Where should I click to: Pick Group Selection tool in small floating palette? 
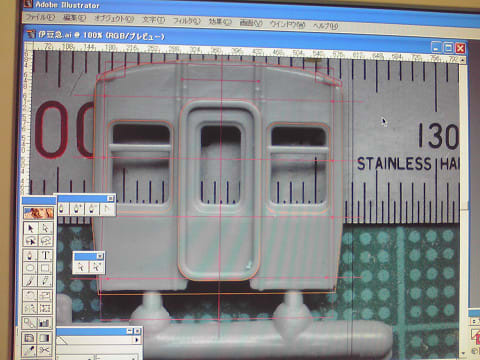[x=96, y=267]
